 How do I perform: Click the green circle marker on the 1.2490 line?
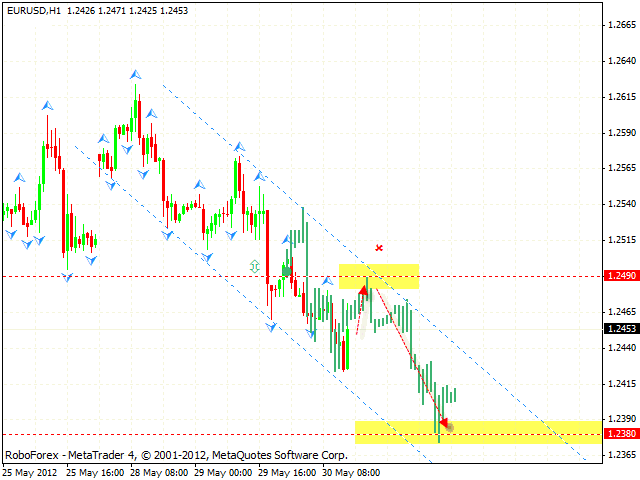[287, 271]
